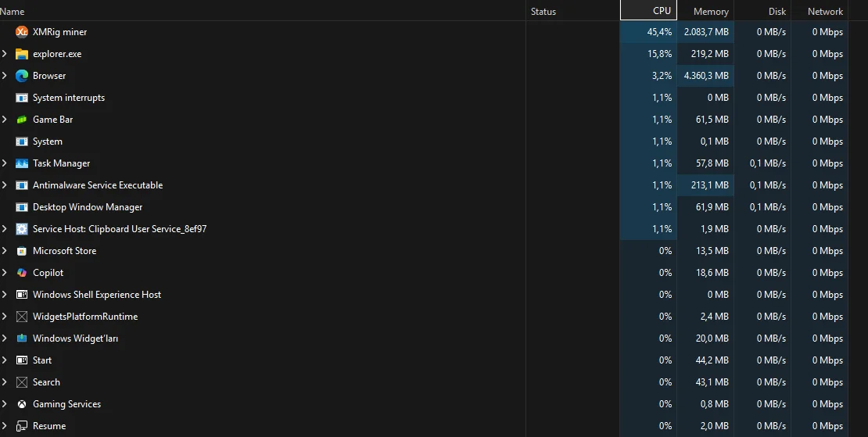Expand Service Host Clipboard User Service

point(5,229)
